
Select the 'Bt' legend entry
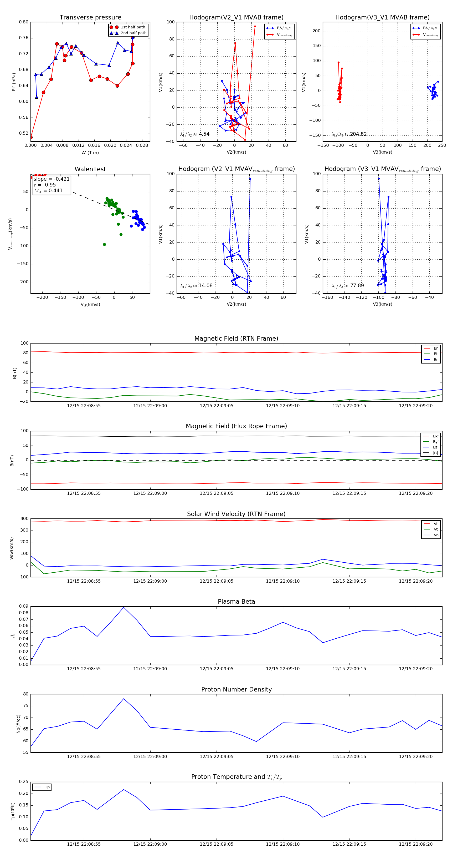click(x=431, y=354)
